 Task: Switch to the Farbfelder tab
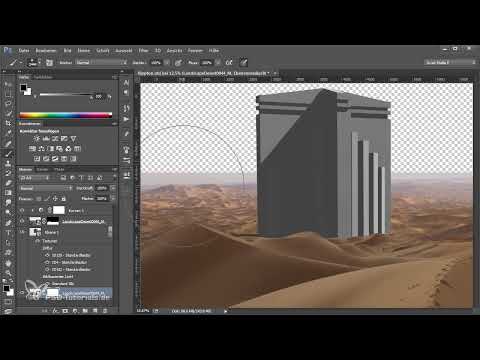tap(43, 77)
